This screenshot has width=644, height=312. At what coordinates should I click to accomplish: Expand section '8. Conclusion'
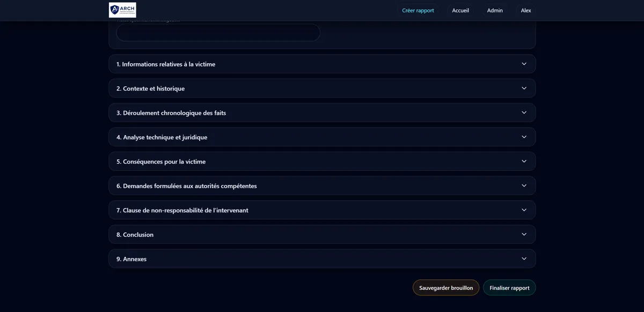pyautogui.click(x=322, y=234)
